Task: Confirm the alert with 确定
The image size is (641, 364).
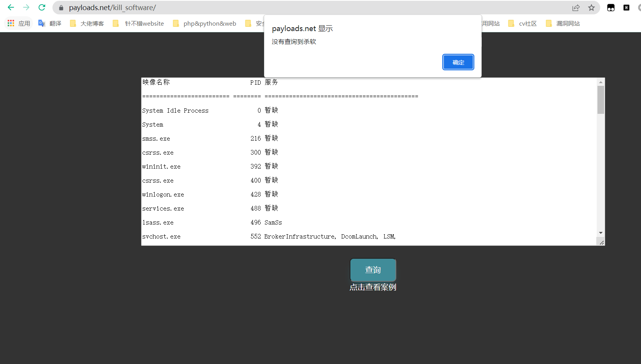Action: click(458, 62)
